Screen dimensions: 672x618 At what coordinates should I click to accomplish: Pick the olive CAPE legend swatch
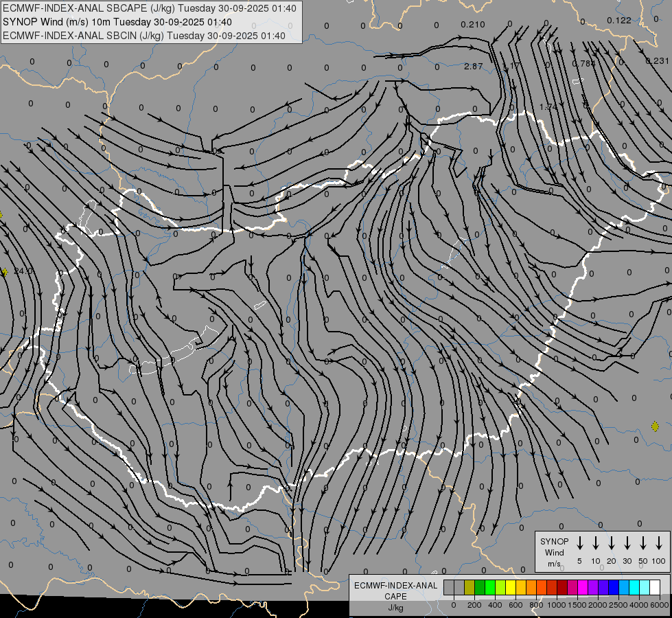pyautogui.click(x=470, y=587)
